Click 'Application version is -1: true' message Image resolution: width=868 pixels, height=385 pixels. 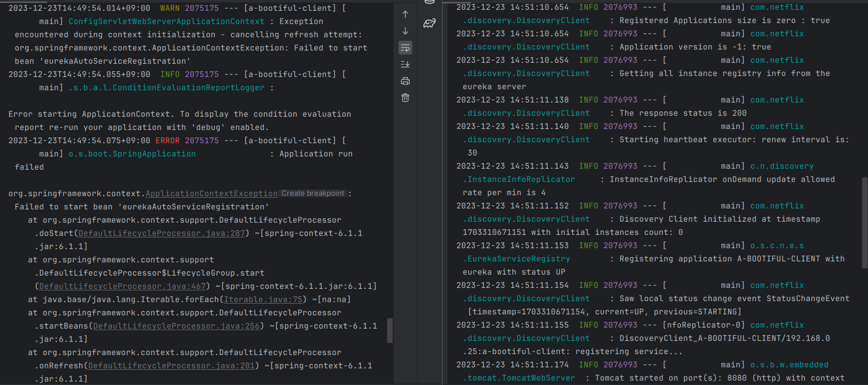[x=695, y=47]
